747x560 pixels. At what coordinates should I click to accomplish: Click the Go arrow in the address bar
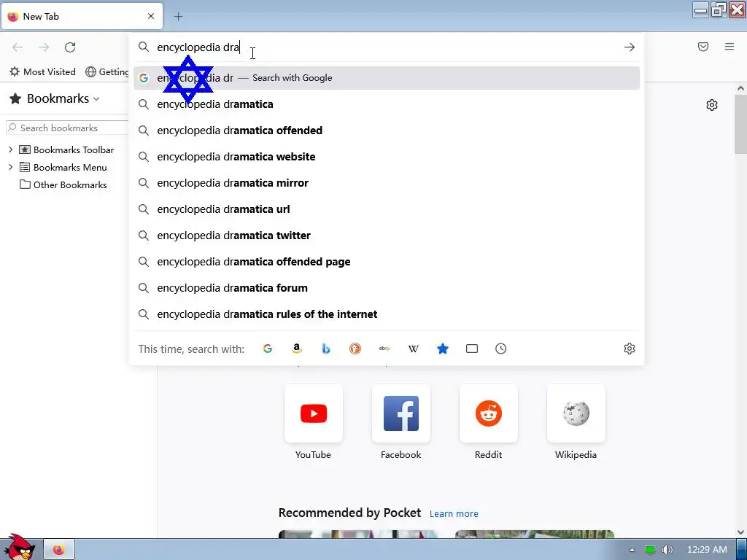(630, 47)
